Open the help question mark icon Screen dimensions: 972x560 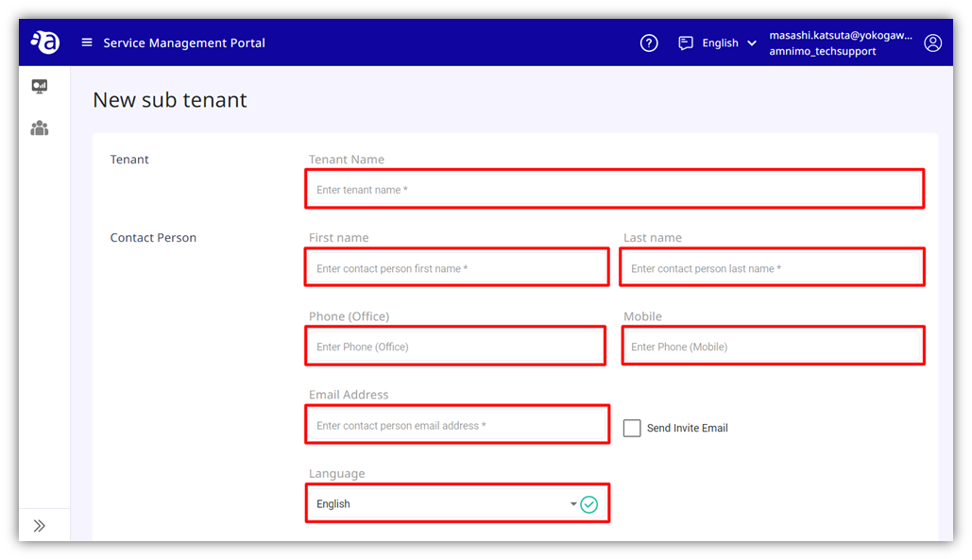(648, 42)
